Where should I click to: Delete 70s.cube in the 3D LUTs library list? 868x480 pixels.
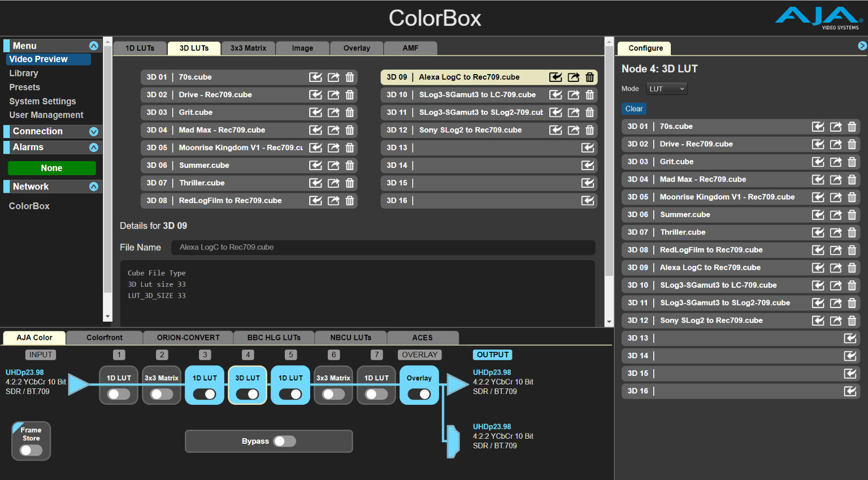pos(350,77)
